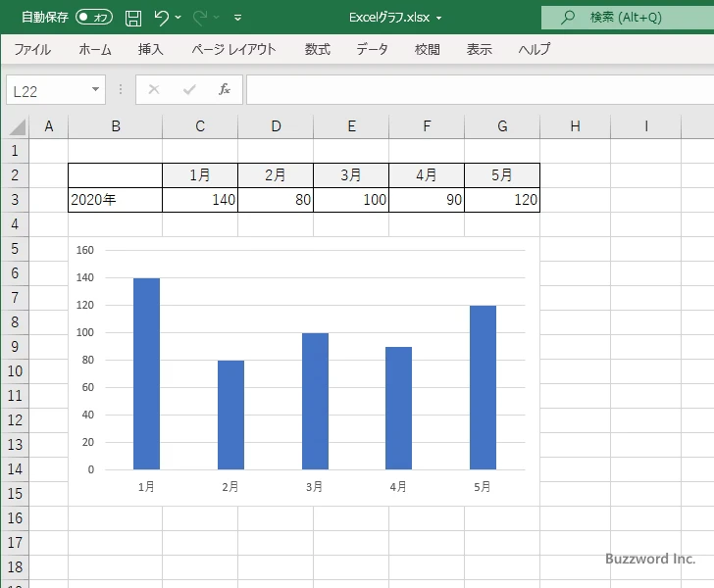The width and height of the screenshot is (714, 588).
Task: Select the 4月 bar in the chart
Action: 399,409
